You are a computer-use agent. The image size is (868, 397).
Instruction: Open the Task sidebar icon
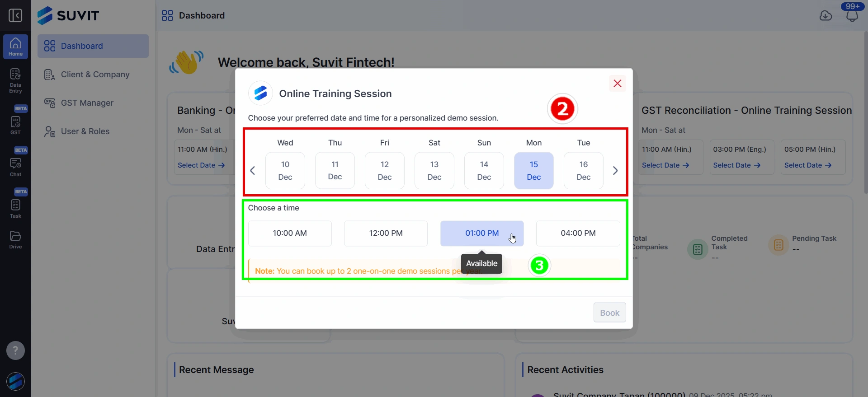(x=15, y=208)
